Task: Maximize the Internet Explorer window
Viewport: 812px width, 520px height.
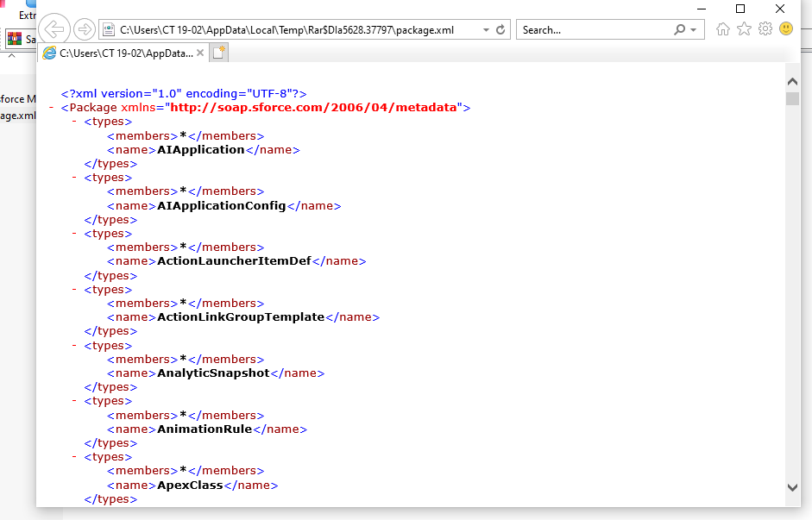Action: coord(740,9)
